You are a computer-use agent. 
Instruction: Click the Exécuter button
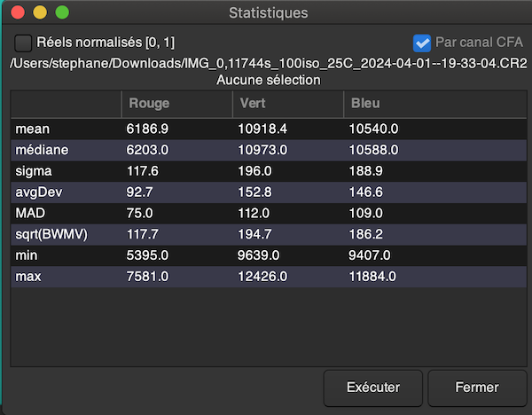click(x=372, y=388)
